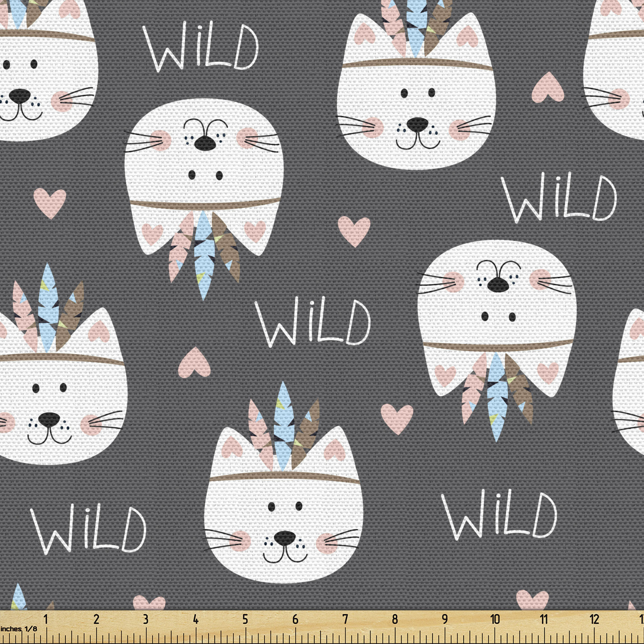Select the nose of the bottom-center cat
Screen dimensions: 644x644
[284, 538]
